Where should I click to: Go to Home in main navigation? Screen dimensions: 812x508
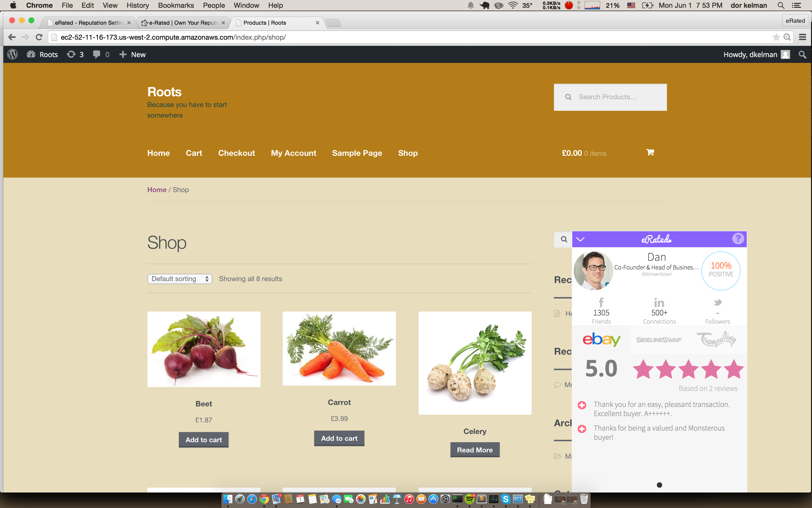pyautogui.click(x=158, y=153)
